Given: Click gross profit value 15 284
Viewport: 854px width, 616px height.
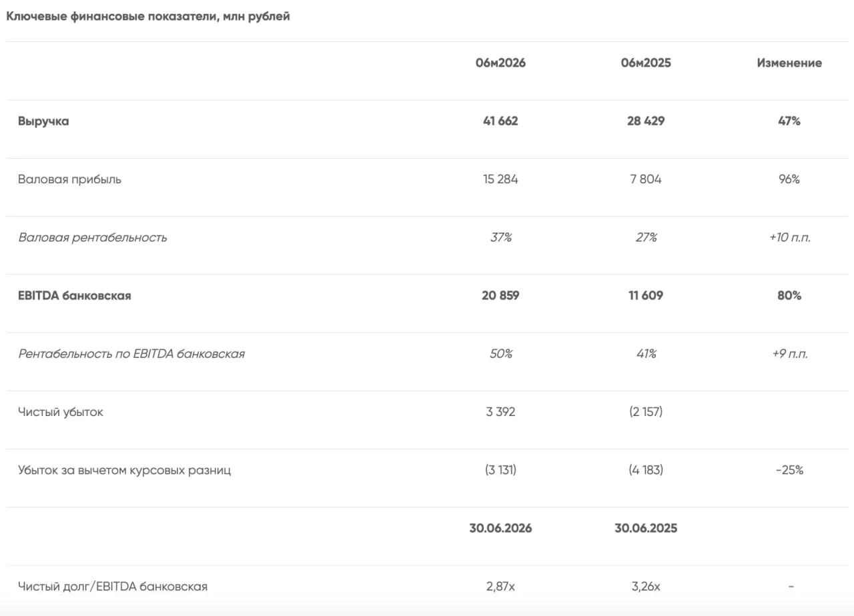Looking at the screenshot, I should pyautogui.click(x=500, y=179).
